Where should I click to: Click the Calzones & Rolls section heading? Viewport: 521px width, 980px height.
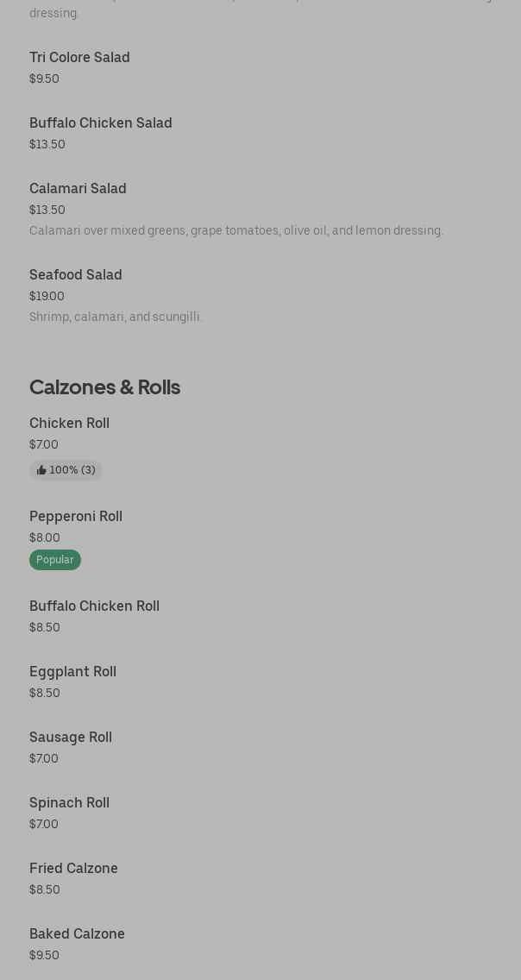[104, 386]
